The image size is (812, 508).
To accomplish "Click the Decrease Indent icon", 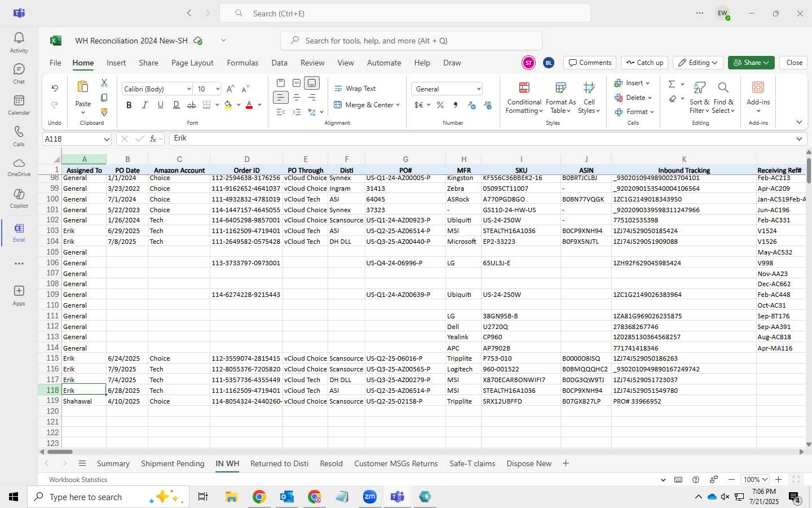I will click(281, 112).
